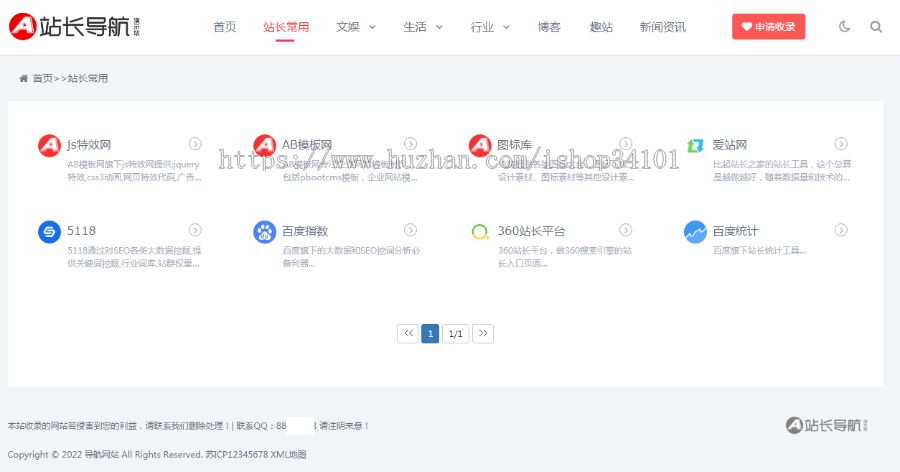
Task: Click the 百度指数 description text
Action: [351, 257]
